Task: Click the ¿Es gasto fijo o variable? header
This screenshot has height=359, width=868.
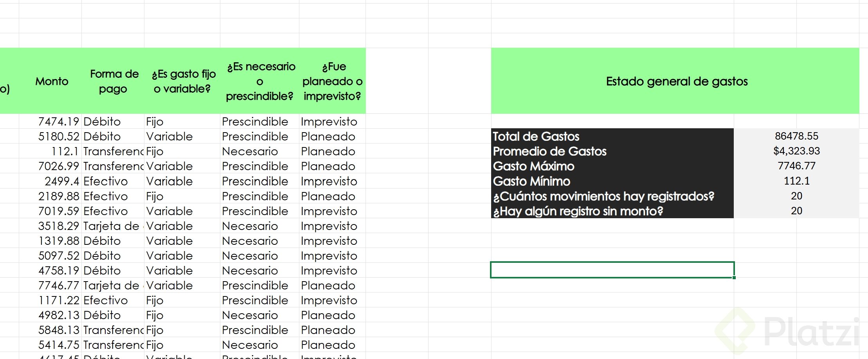Action: click(183, 81)
